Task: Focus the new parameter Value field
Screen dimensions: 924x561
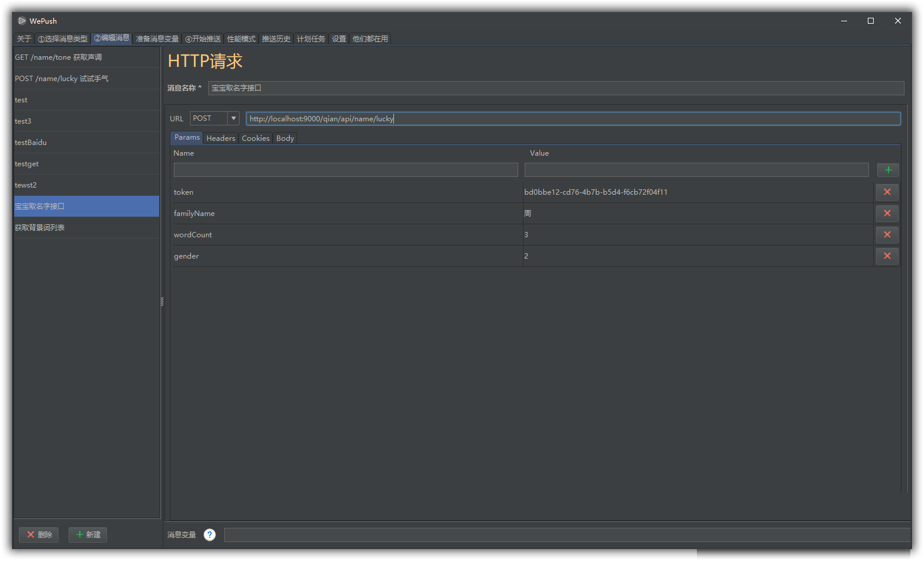Action: coord(697,170)
